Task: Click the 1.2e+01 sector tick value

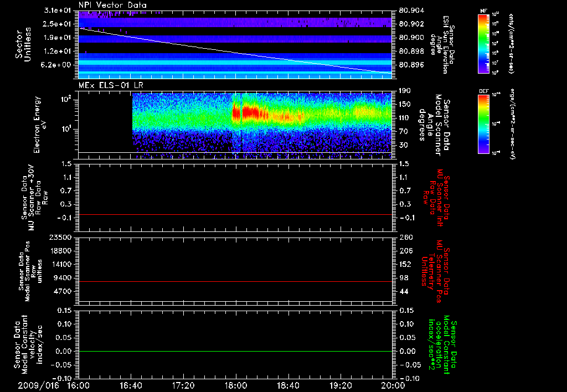Action: point(57,51)
